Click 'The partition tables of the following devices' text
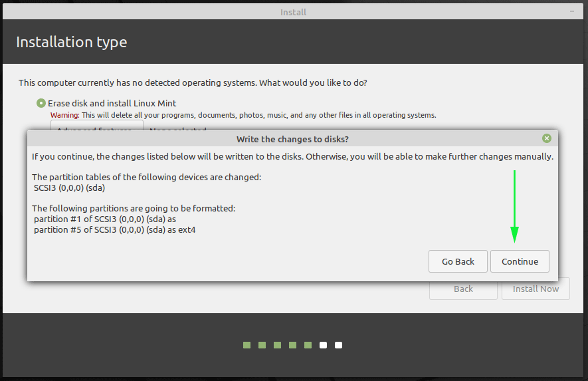The height and width of the screenshot is (381, 588). (x=147, y=177)
